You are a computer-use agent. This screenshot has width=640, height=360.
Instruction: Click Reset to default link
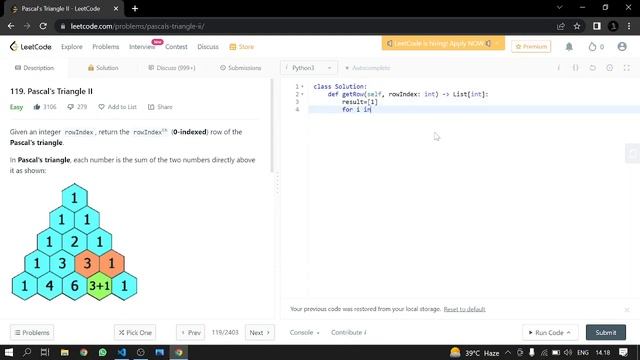464,309
